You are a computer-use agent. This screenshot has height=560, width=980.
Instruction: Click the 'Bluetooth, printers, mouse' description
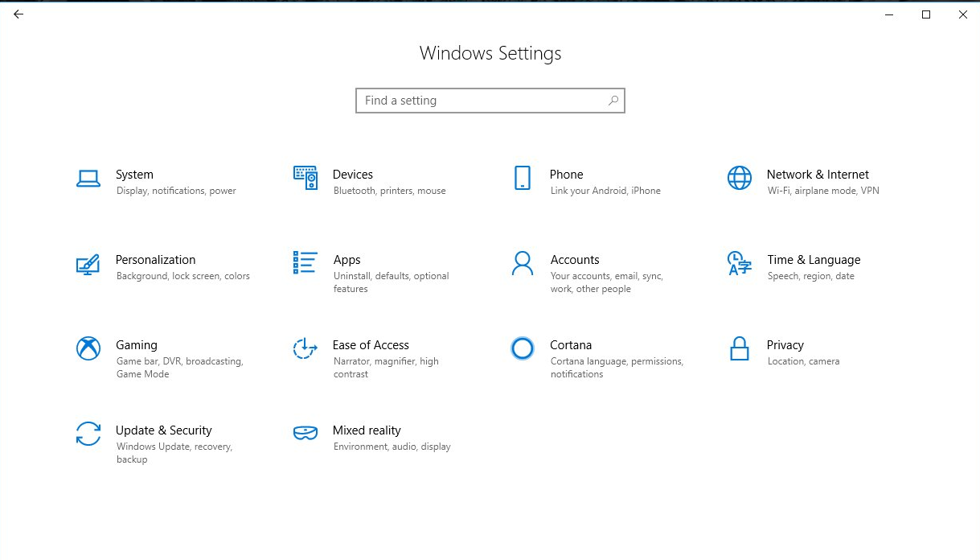click(x=390, y=191)
